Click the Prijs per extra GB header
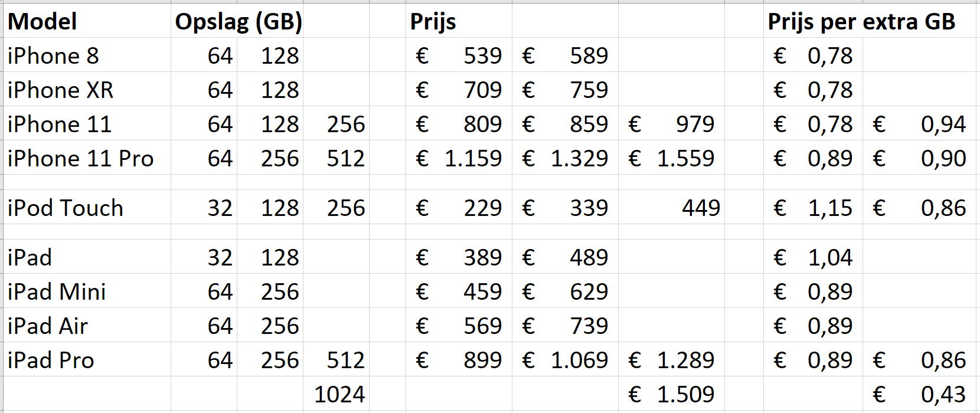This screenshot has width=980, height=413. [x=861, y=22]
